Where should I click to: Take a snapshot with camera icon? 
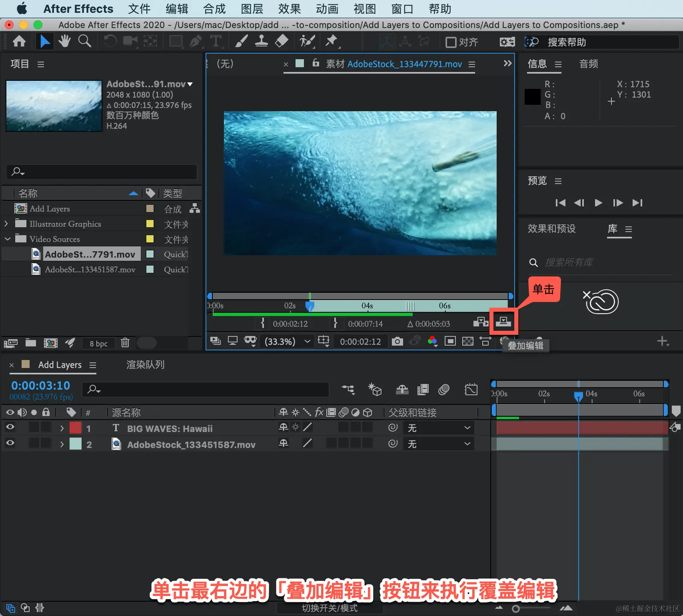(x=397, y=341)
